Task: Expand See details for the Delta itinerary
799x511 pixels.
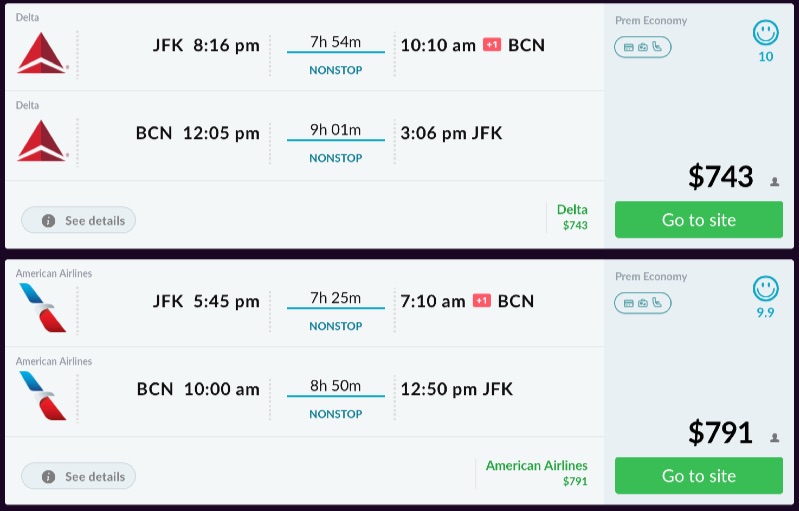Action: (x=78, y=220)
